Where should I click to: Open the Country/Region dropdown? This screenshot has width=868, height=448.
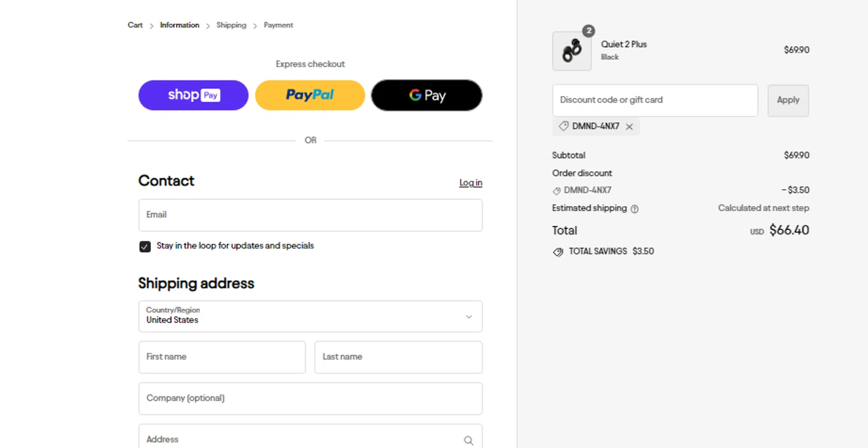click(310, 316)
